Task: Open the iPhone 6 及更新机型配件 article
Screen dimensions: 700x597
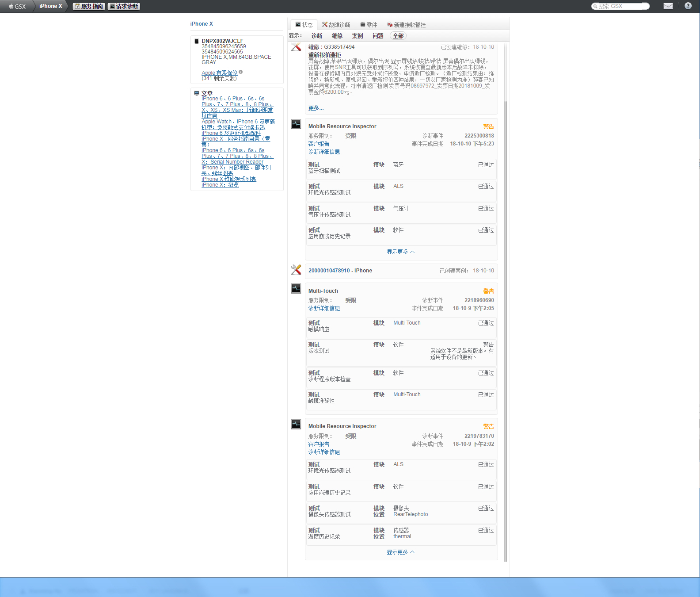Action: [x=231, y=133]
